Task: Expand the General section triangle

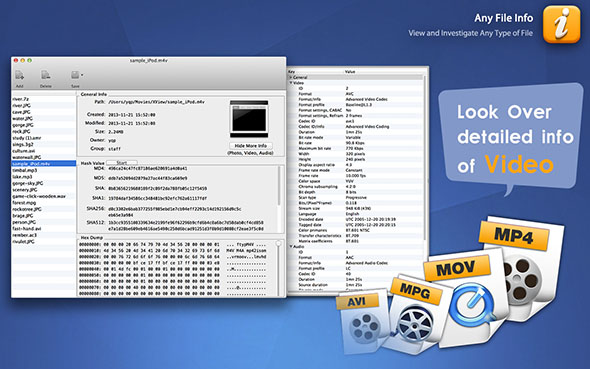Action: (x=291, y=77)
